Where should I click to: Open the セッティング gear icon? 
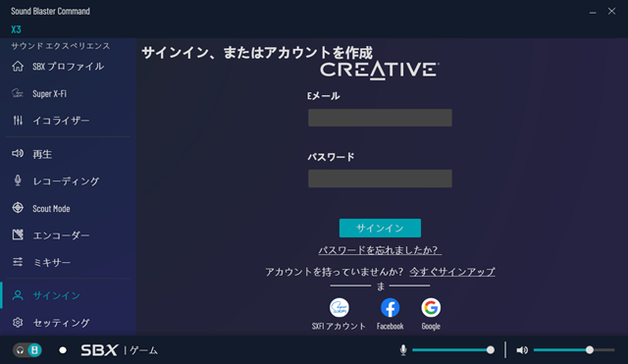18,323
